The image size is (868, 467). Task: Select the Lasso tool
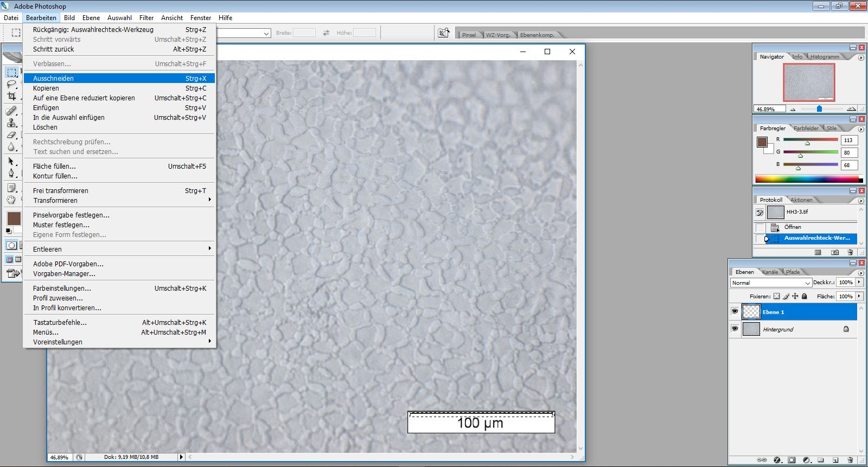(11, 84)
